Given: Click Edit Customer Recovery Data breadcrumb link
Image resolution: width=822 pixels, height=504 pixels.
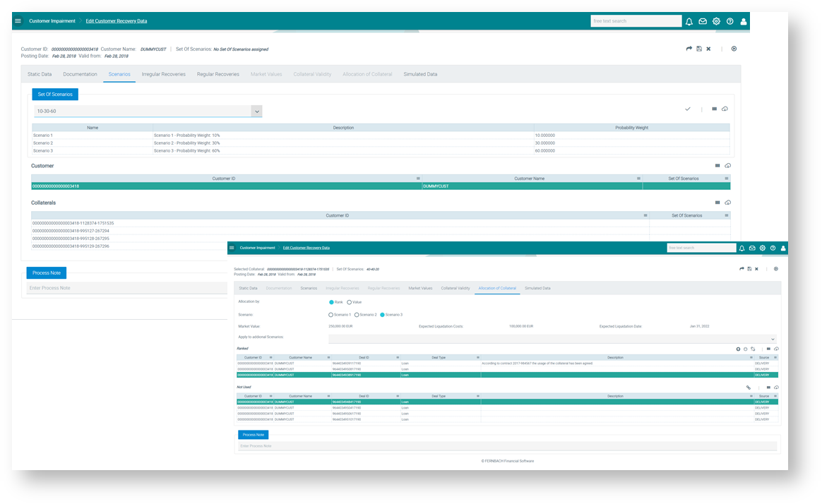Looking at the screenshot, I should pos(117,21).
